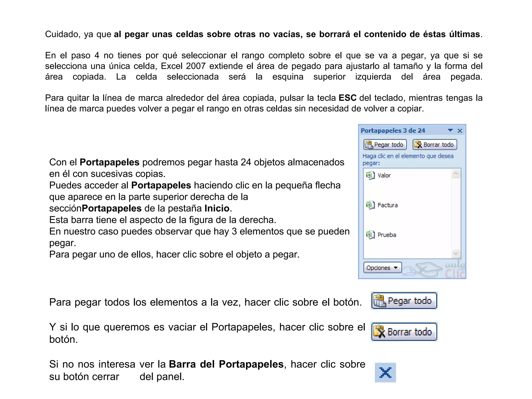The width and height of the screenshot is (532, 399).
Task: Click the Excel icon beside Factura
Action: [x=370, y=205]
